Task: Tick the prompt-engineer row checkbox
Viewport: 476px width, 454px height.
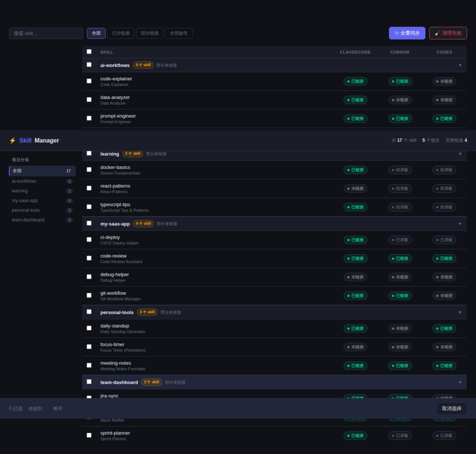Action: [x=89, y=118]
